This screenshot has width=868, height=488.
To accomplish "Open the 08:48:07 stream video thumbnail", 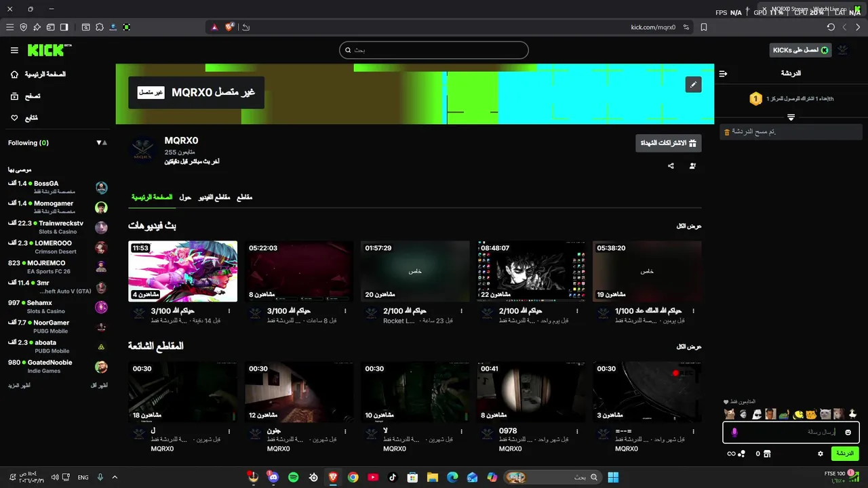I will (531, 271).
